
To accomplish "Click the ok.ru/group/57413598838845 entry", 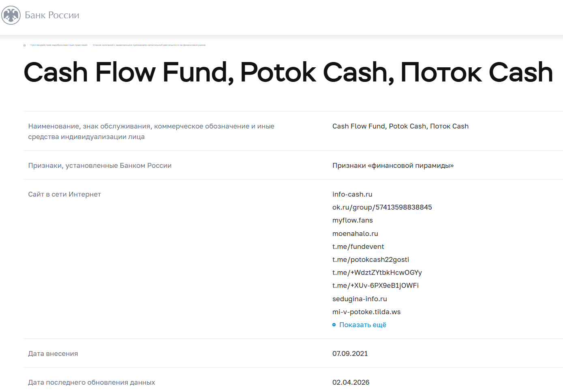I will point(382,207).
